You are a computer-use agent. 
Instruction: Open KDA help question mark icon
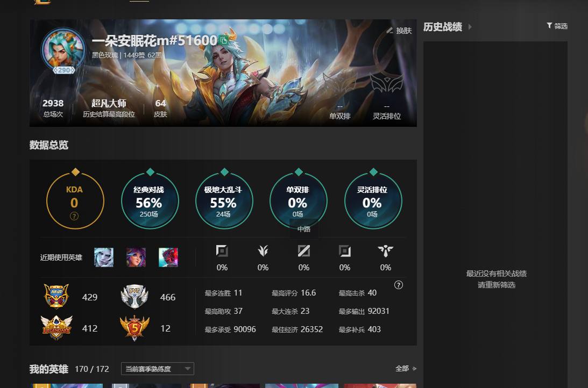click(74, 216)
